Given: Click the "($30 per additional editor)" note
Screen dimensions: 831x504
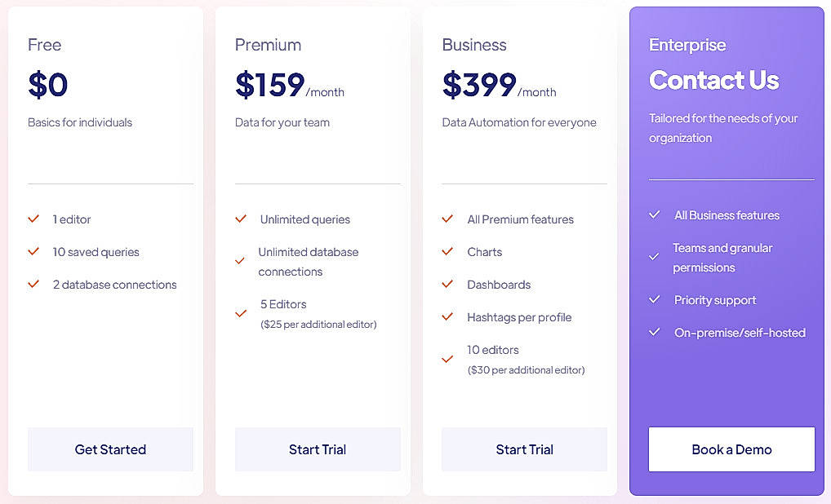Looking at the screenshot, I should (x=526, y=369).
